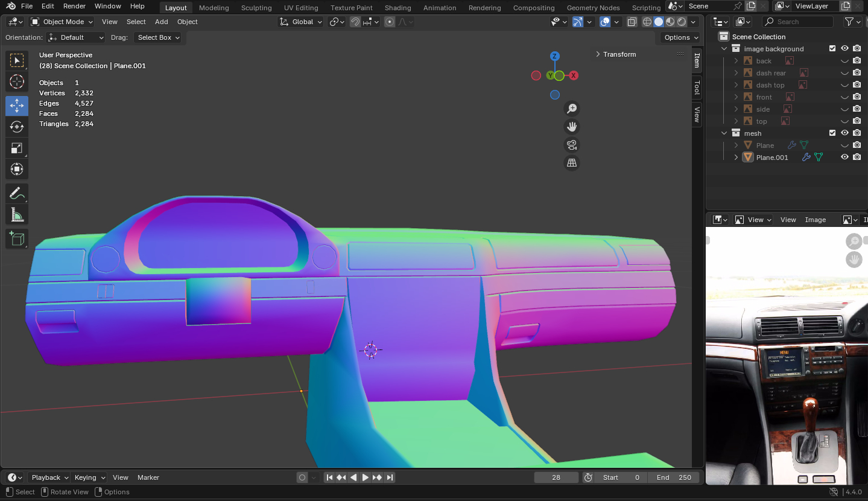Open the Orientation Default dropdown

coord(76,37)
